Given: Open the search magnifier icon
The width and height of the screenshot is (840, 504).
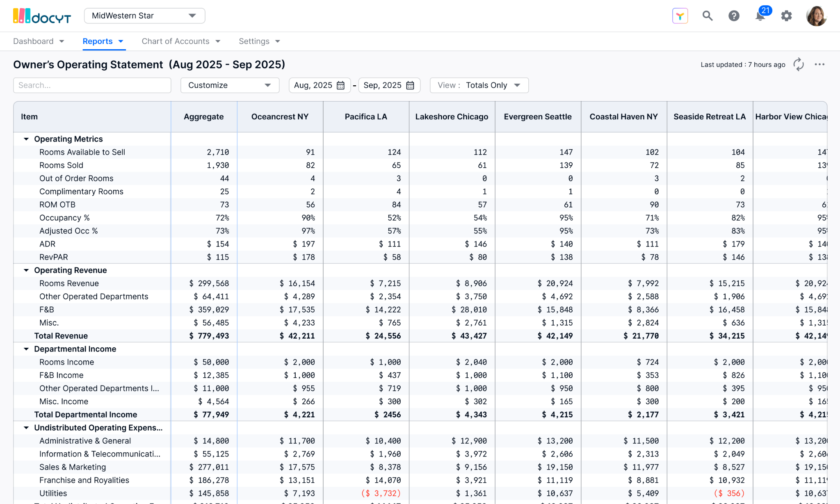Looking at the screenshot, I should tap(708, 16).
